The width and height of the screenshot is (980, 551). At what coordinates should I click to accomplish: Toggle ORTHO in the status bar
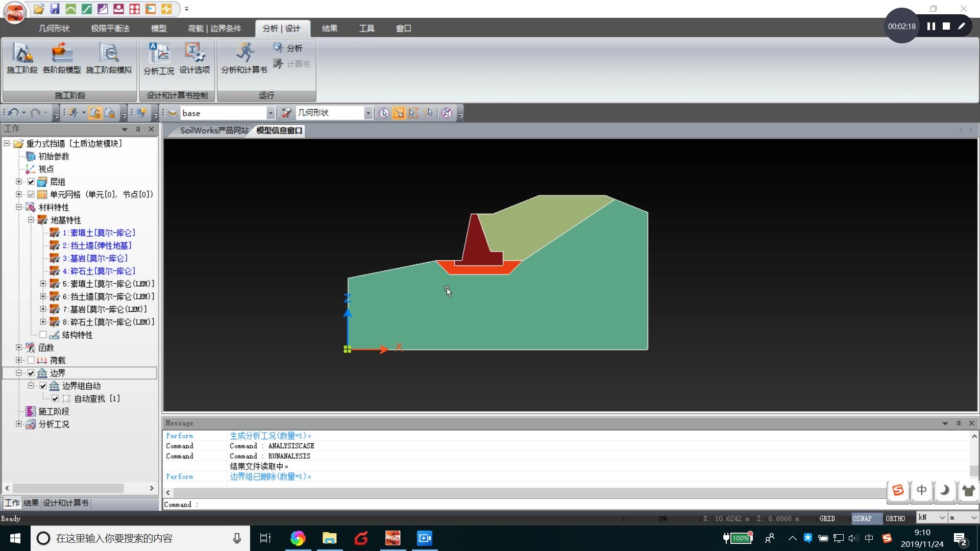tap(895, 518)
